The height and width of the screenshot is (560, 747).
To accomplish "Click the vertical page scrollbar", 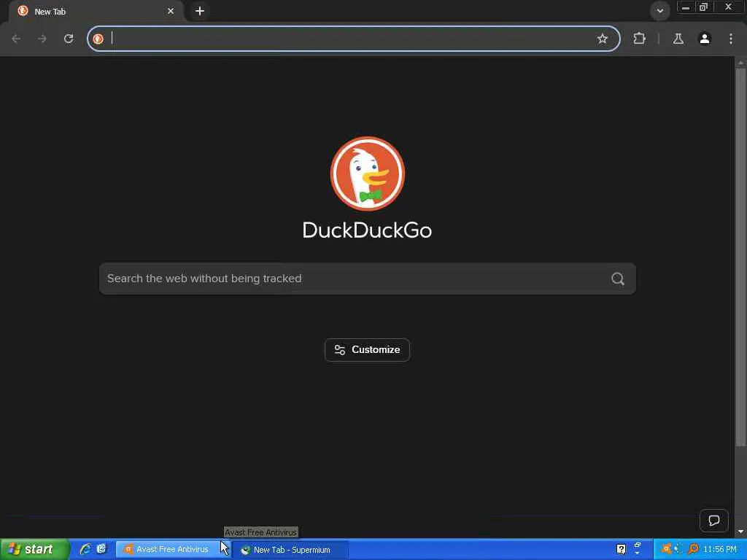I will click(x=740, y=257).
